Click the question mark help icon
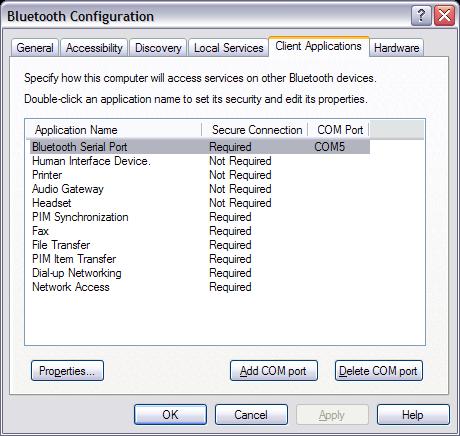 [x=421, y=16]
